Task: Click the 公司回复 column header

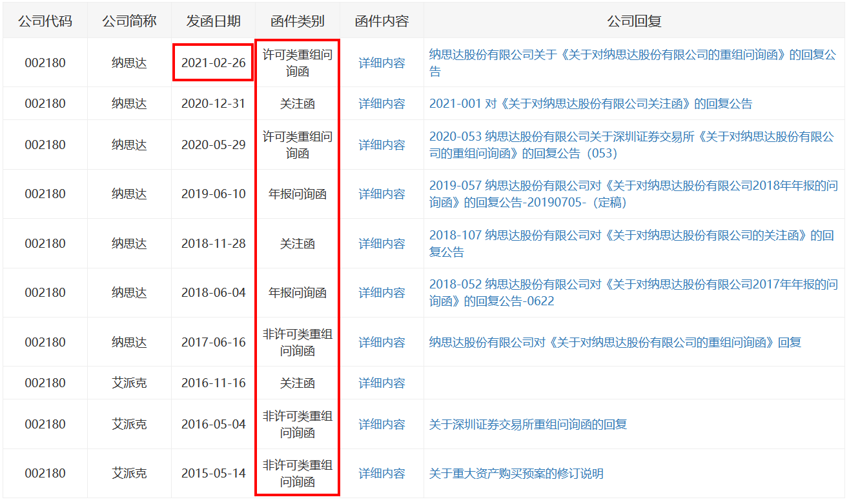Action: (x=633, y=21)
